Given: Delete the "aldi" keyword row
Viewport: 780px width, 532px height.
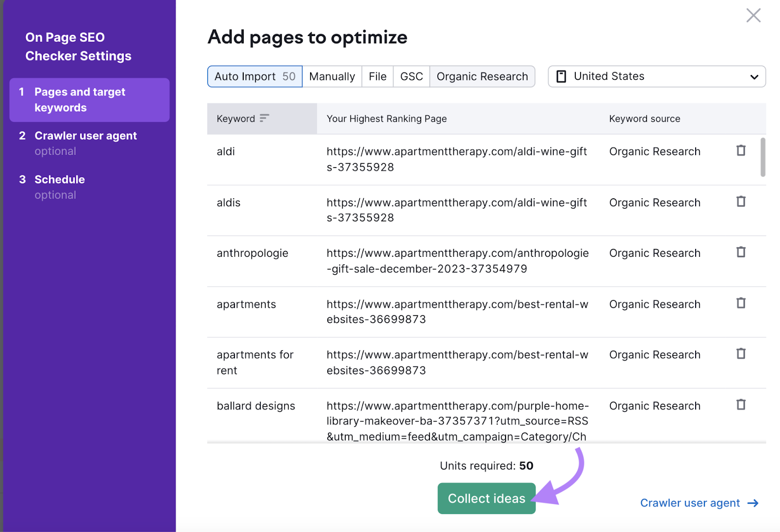Looking at the screenshot, I should point(741,151).
